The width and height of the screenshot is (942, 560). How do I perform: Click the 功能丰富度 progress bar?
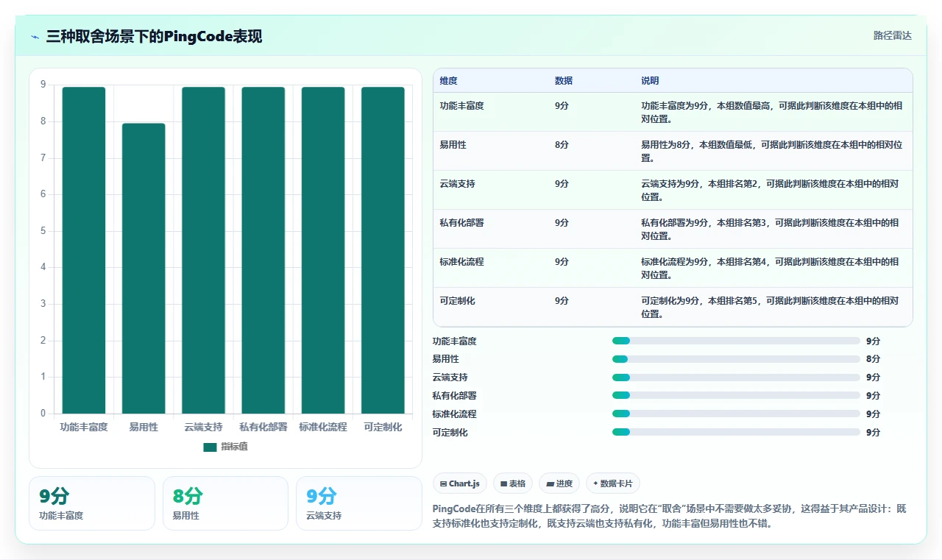736,341
